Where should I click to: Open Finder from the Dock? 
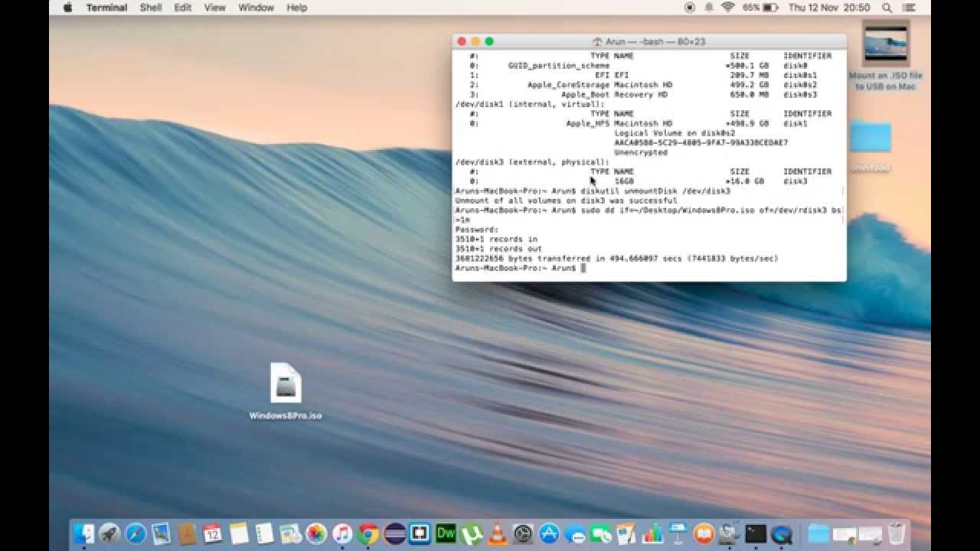[x=83, y=533]
